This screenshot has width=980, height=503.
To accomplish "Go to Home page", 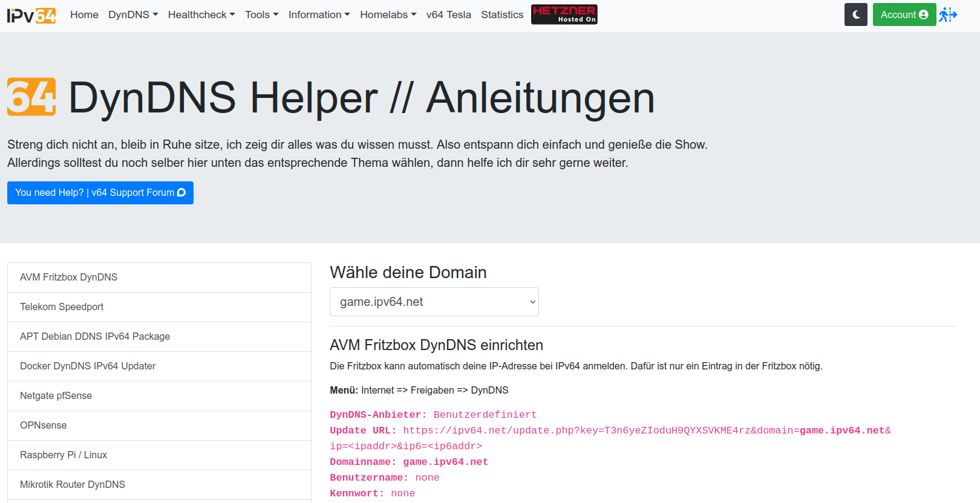I will coord(84,15).
